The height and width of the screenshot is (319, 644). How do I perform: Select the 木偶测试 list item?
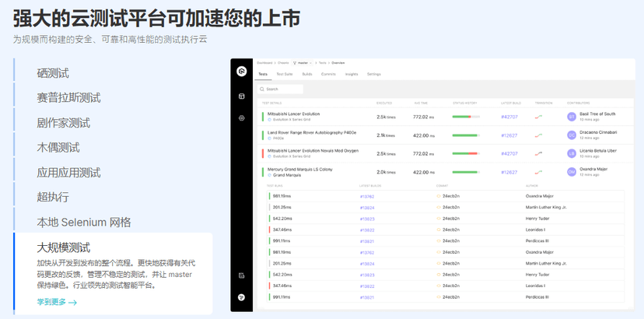[x=58, y=148]
